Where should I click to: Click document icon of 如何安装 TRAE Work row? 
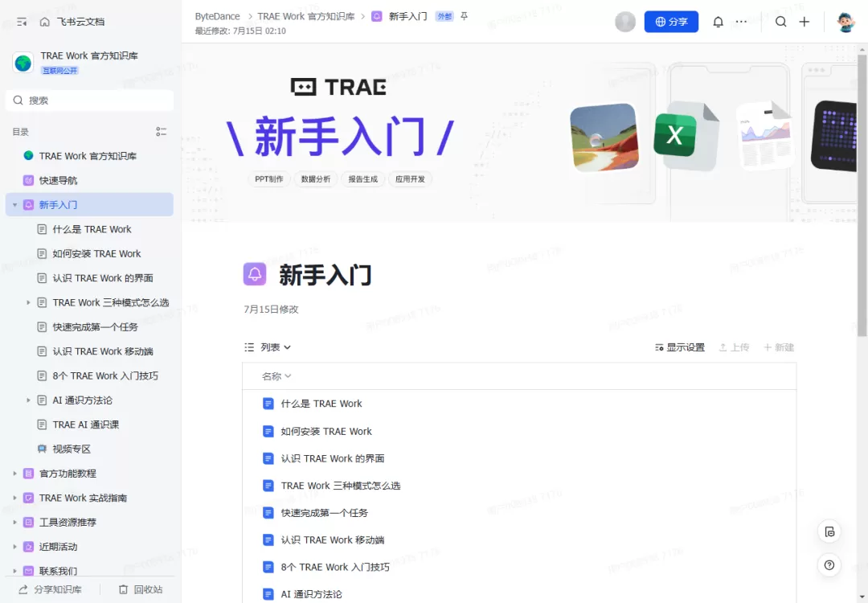268,431
